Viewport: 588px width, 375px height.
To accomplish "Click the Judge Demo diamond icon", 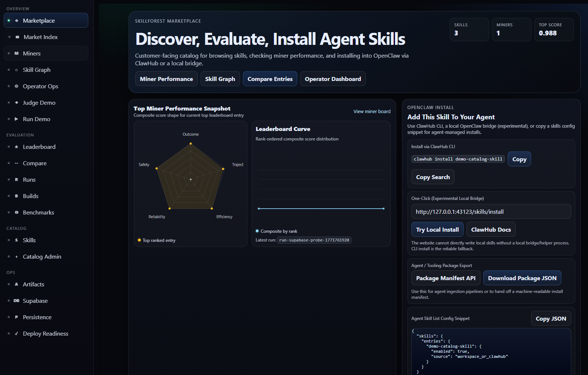I will 16,103.
